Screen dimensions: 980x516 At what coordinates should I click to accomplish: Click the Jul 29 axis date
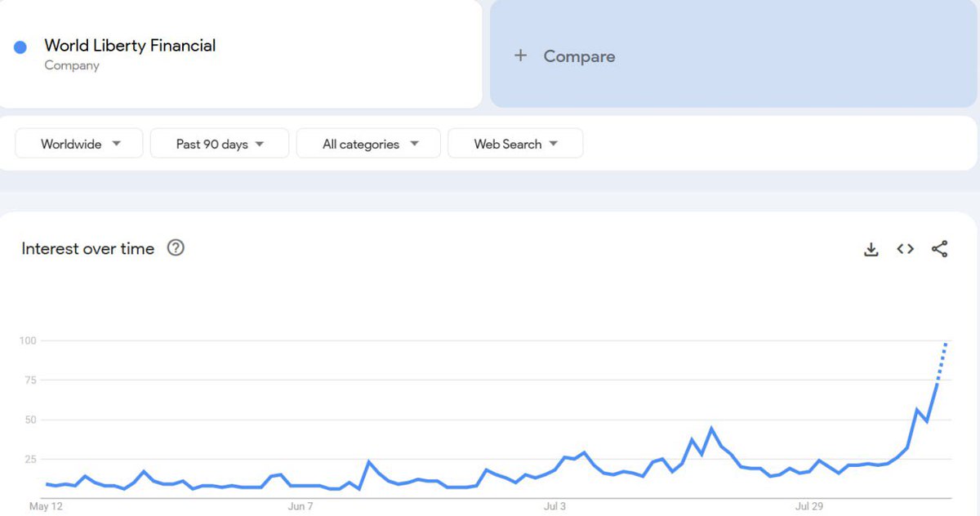[808, 506]
